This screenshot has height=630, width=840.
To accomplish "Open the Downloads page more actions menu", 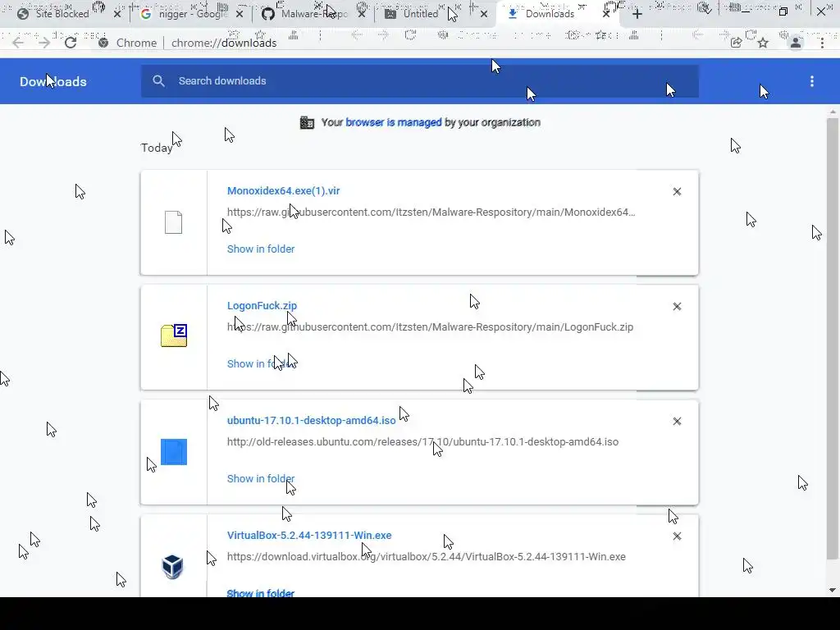I will tap(812, 81).
